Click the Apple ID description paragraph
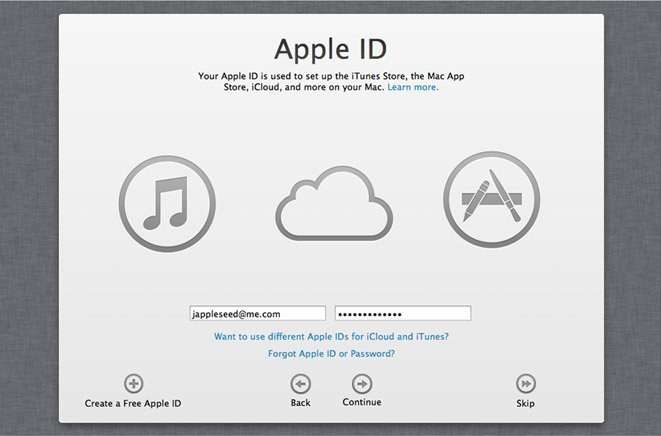The image size is (661, 436). (320, 81)
